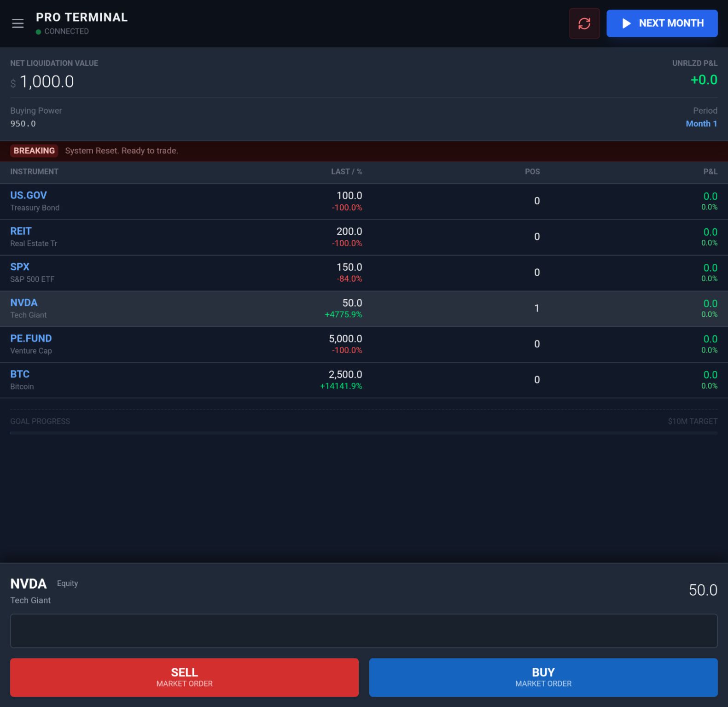Click the BREAKING news badge

click(34, 151)
